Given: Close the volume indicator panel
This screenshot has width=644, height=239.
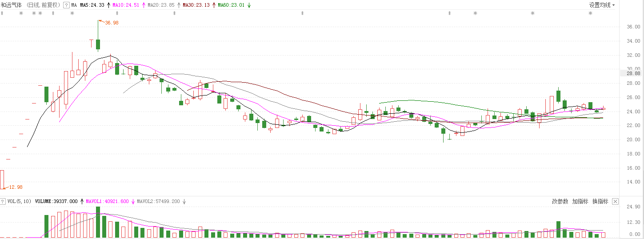Looking at the screenshot, I should coord(615,202).
